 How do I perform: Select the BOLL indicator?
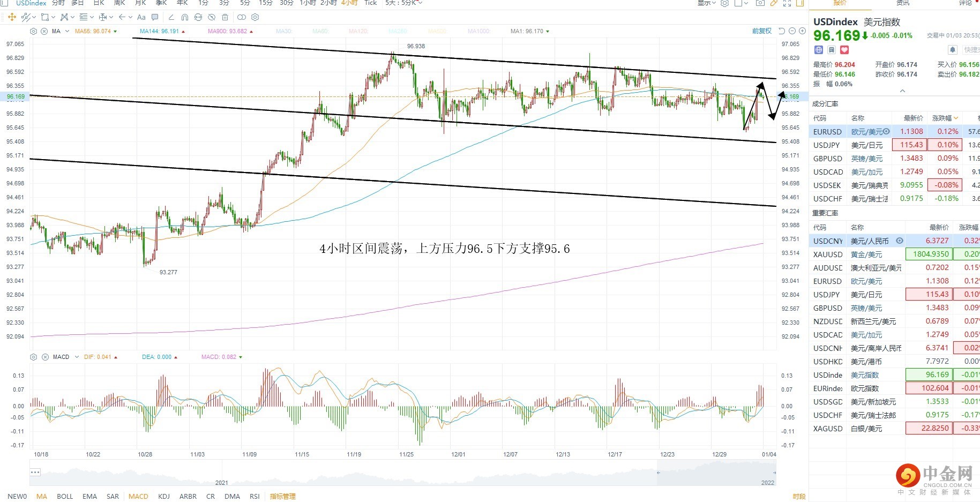pos(65,496)
